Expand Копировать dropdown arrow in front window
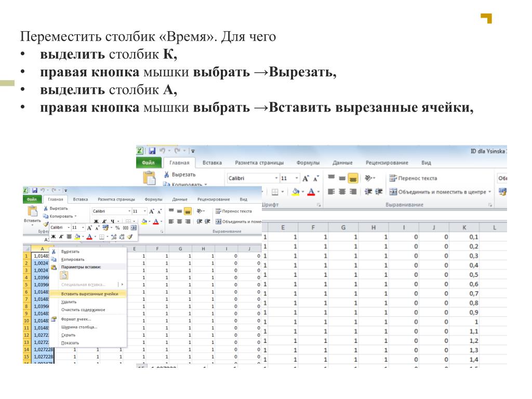Screen dimensions: 532x399 pos(75,216)
